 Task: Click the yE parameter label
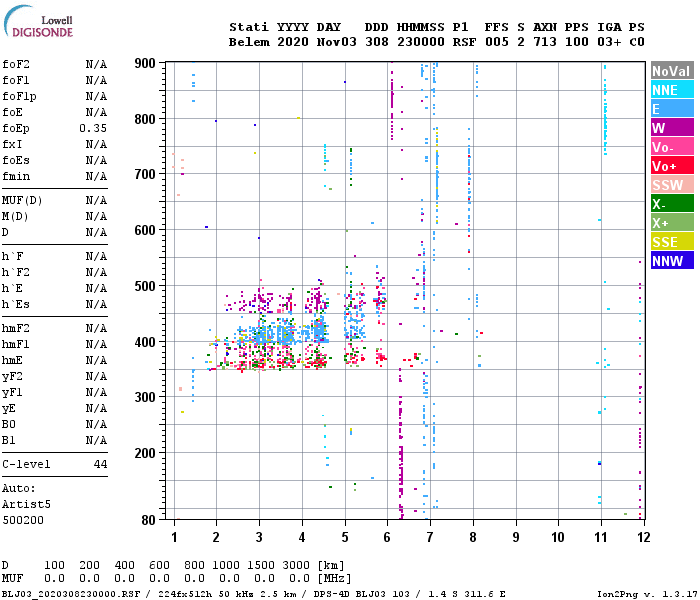click(9, 409)
